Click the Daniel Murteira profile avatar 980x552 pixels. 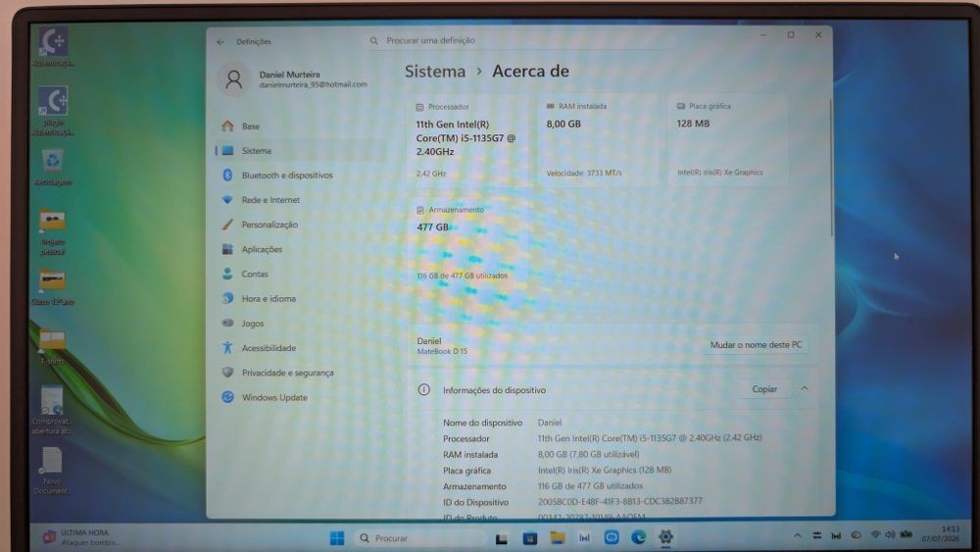(x=234, y=78)
